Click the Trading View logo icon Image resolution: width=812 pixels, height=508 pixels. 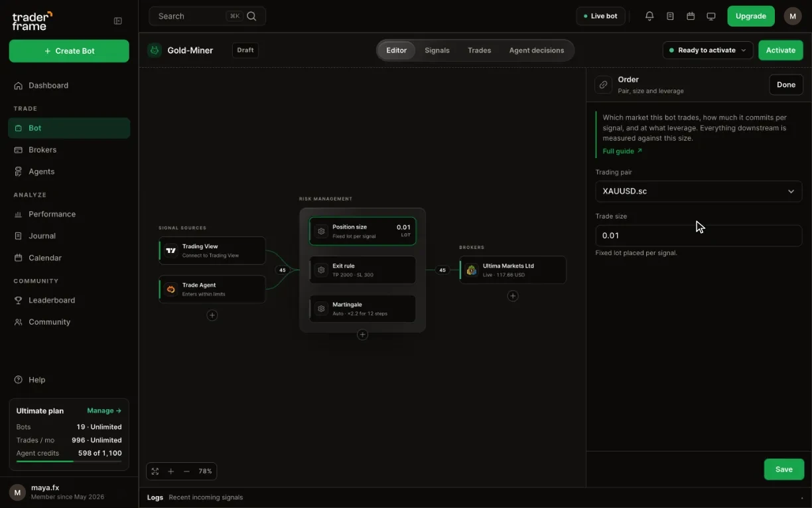tap(171, 250)
